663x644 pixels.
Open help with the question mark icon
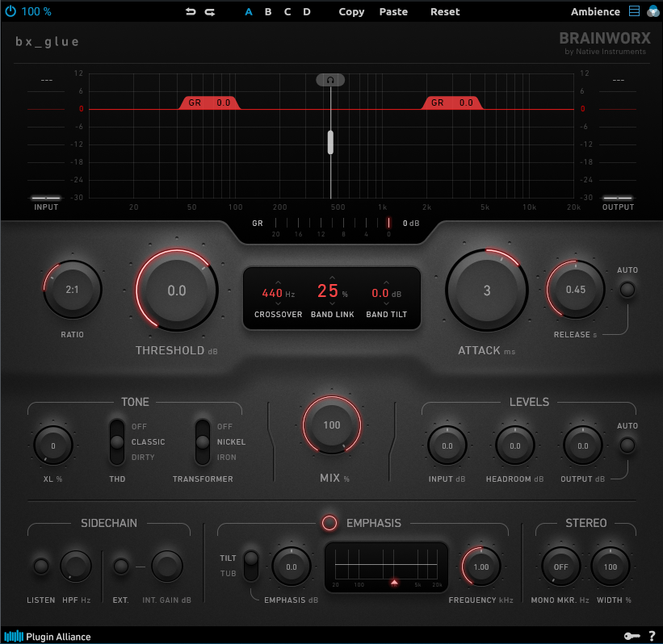coord(652,636)
